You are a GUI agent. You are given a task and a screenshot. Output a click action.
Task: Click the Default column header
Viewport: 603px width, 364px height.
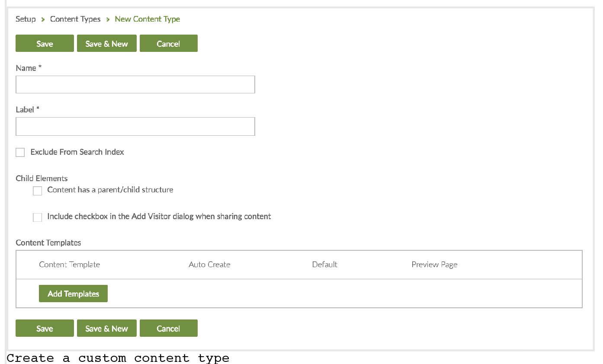pyautogui.click(x=324, y=265)
